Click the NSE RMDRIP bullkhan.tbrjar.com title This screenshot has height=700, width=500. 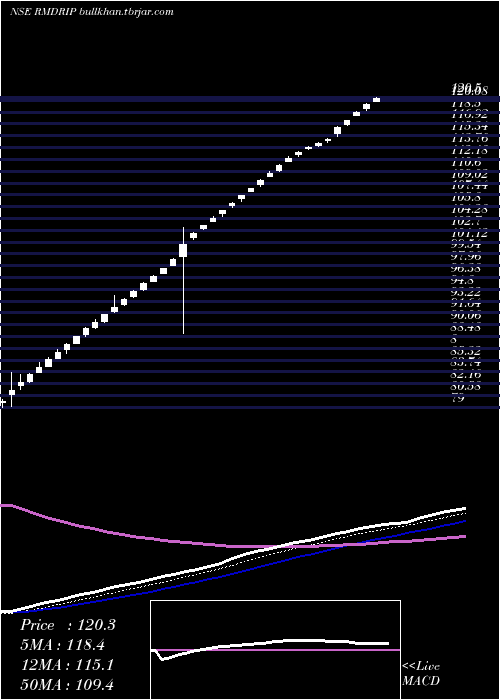pyautogui.click(x=92, y=12)
